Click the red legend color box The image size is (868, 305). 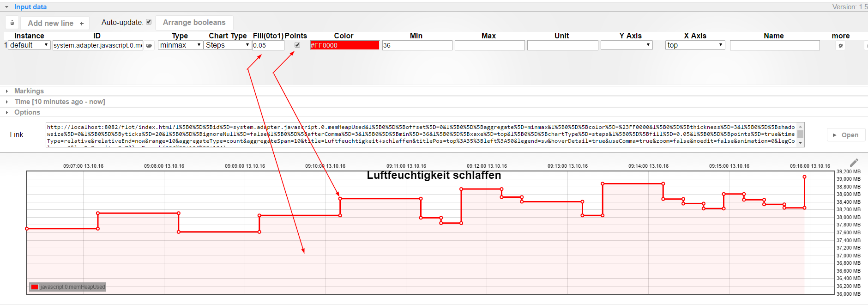(35, 287)
